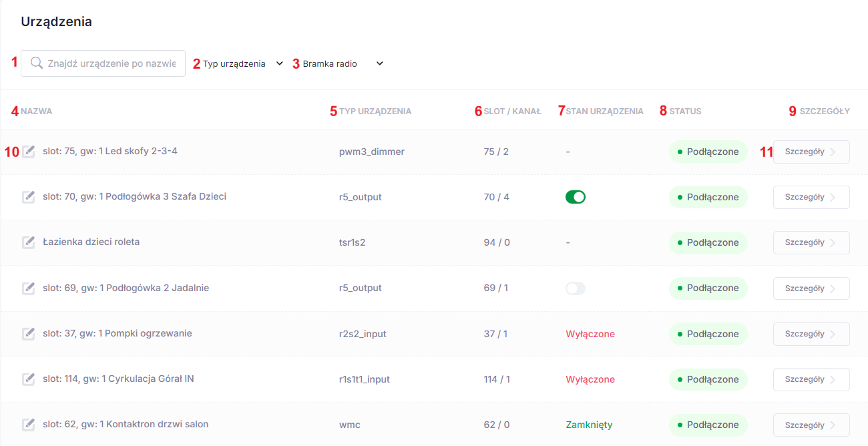
Task: Click edit icon for Pompki ogrzewanie
Action: point(28,334)
